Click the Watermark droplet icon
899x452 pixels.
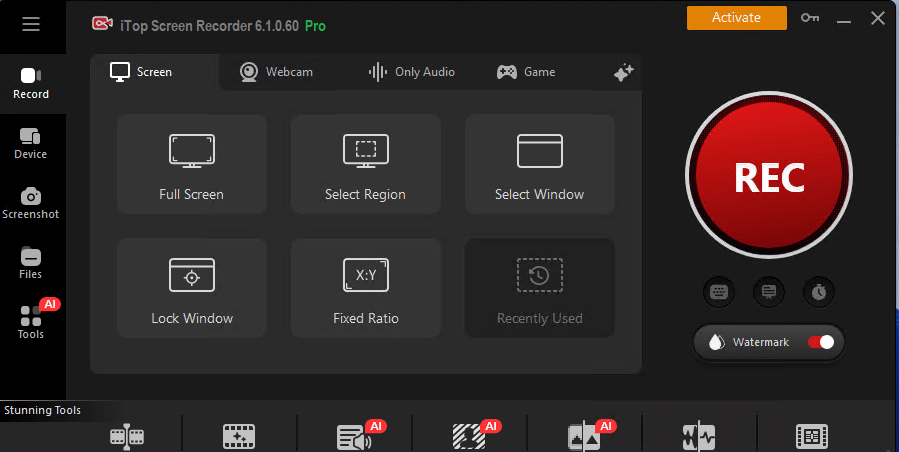[x=717, y=342]
